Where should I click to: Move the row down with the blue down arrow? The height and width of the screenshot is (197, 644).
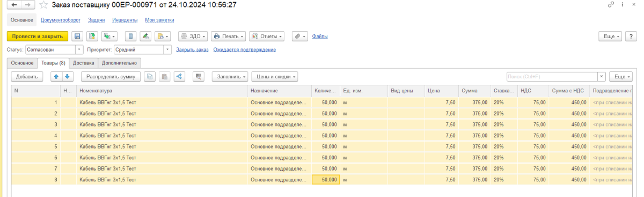point(67,77)
